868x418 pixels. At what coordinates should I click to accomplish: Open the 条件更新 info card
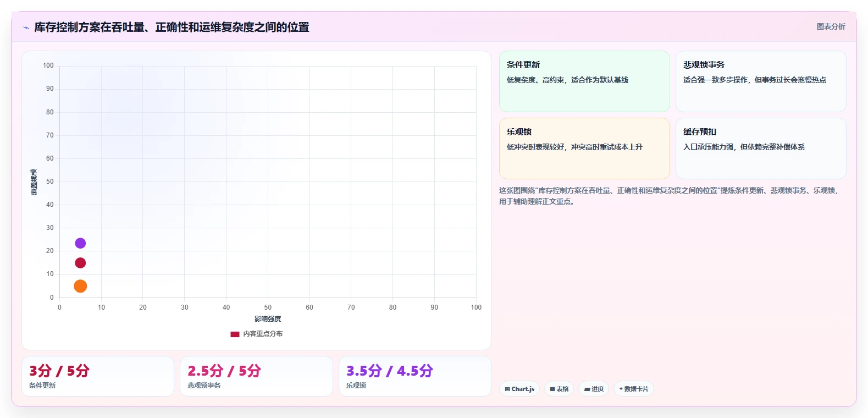(x=584, y=81)
